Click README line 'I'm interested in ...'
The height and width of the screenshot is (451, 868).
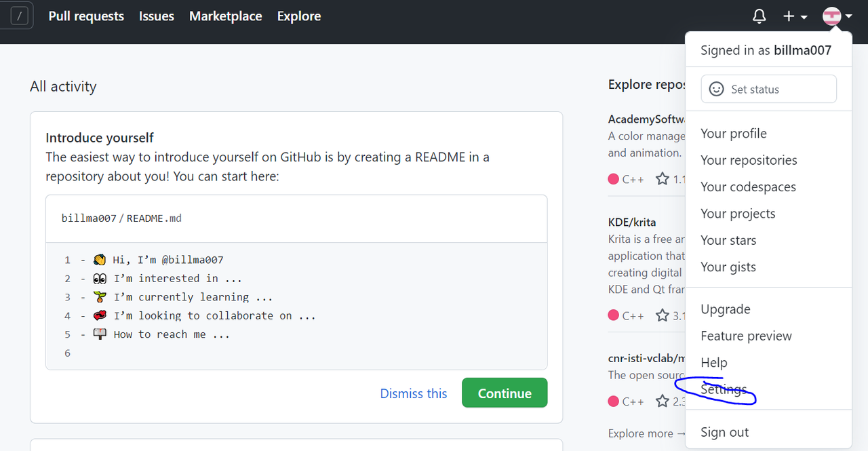tap(178, 278)
